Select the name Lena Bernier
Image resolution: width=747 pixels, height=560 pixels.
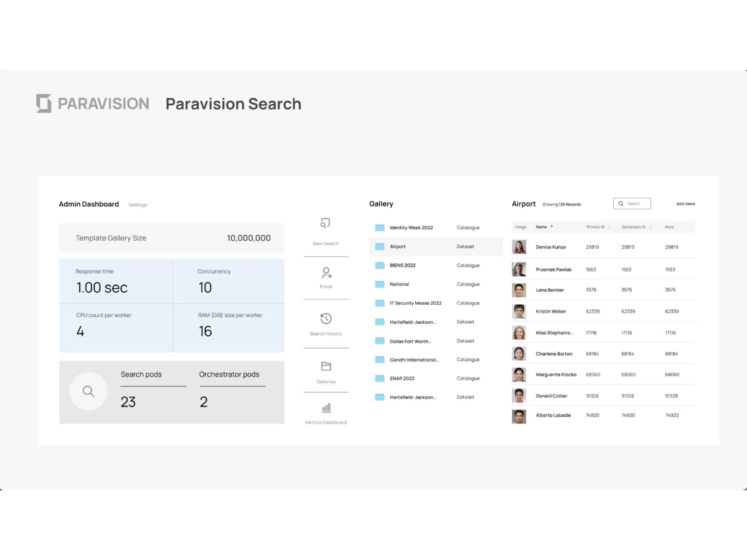point(550,290)
